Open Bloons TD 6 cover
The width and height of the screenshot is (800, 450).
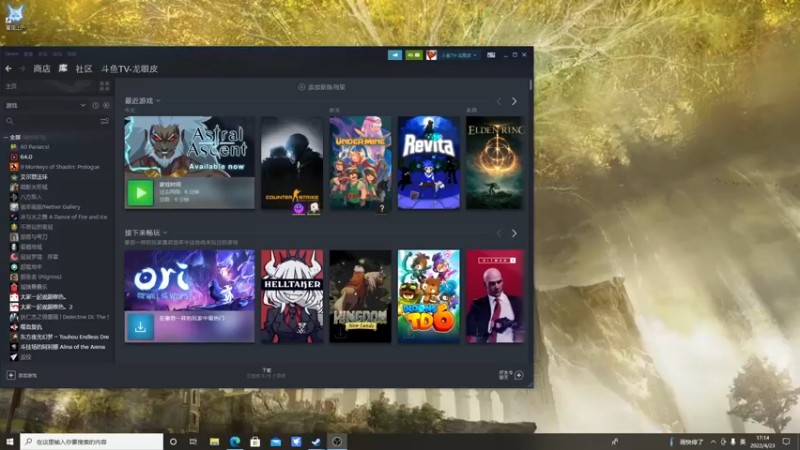429,296
